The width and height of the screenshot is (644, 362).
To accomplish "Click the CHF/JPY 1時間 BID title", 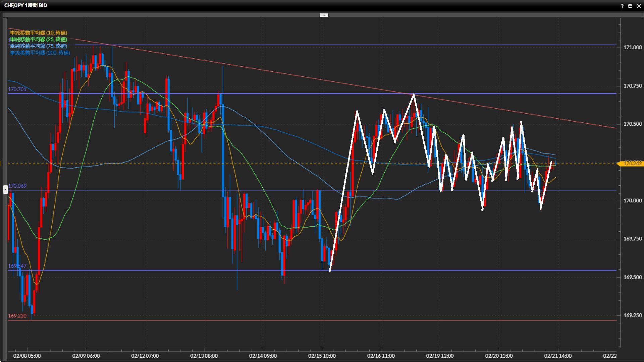I will 25,5.
